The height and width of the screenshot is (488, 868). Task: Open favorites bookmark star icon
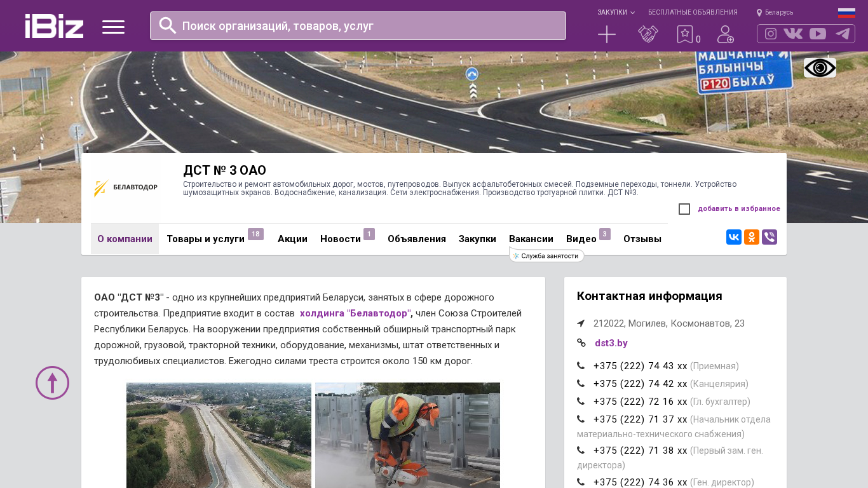click(685, 34)
